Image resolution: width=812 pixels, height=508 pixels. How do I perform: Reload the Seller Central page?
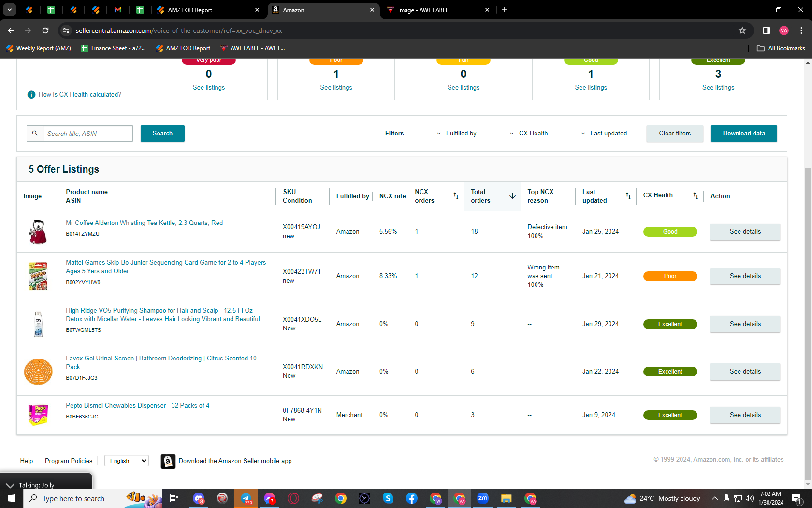[x=45, y=30]
